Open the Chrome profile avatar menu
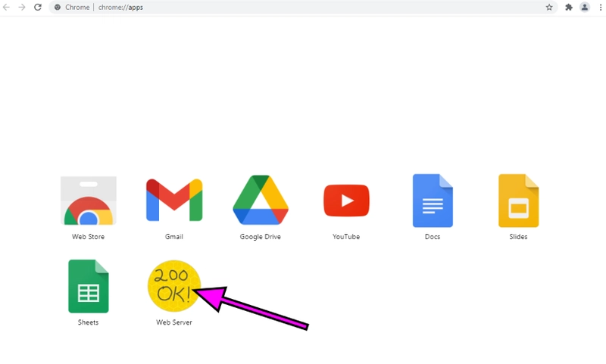Viewport: 606px width, 364px height. [585, 7]
